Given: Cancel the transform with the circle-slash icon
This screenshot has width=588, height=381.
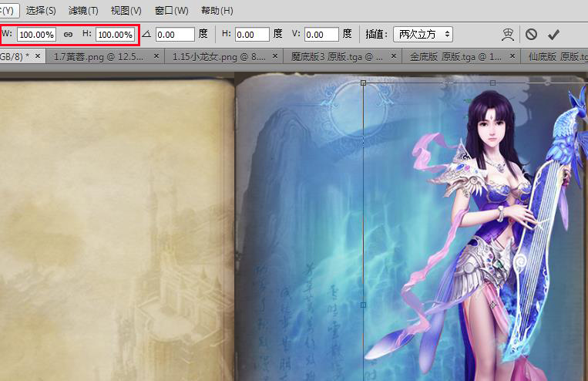Looking at the screenshot, I should click(531, 35).
